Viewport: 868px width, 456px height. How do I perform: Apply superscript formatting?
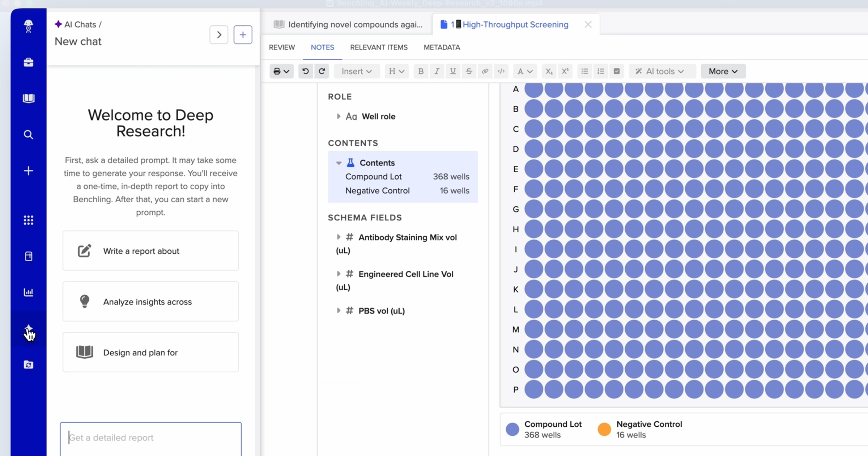565,71
